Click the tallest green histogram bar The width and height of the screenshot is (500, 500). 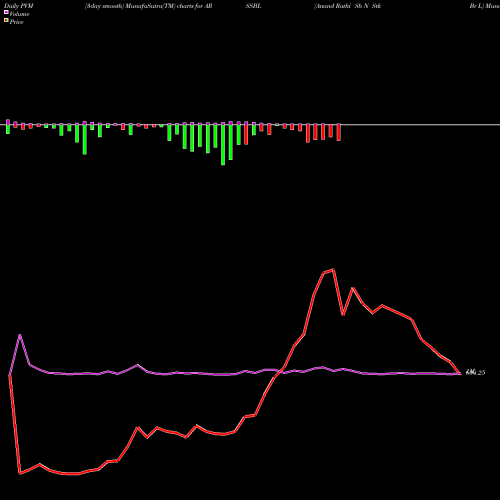click(223, 144)
